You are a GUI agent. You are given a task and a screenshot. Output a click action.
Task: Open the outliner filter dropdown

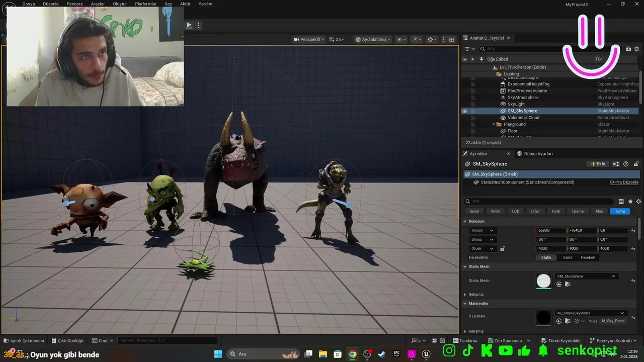tap(469, 49)
